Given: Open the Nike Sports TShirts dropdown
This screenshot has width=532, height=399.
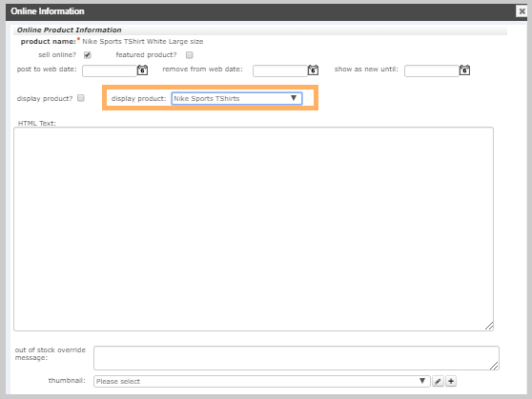Looking at the screenshot, I should [x=236, y=98].
